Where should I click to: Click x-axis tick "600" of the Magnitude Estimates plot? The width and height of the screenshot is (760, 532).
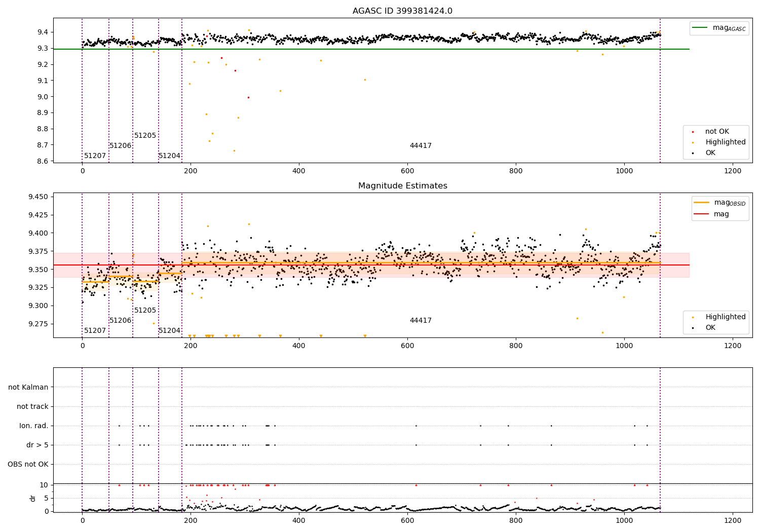pyautogui.click(x=407, y=346)
